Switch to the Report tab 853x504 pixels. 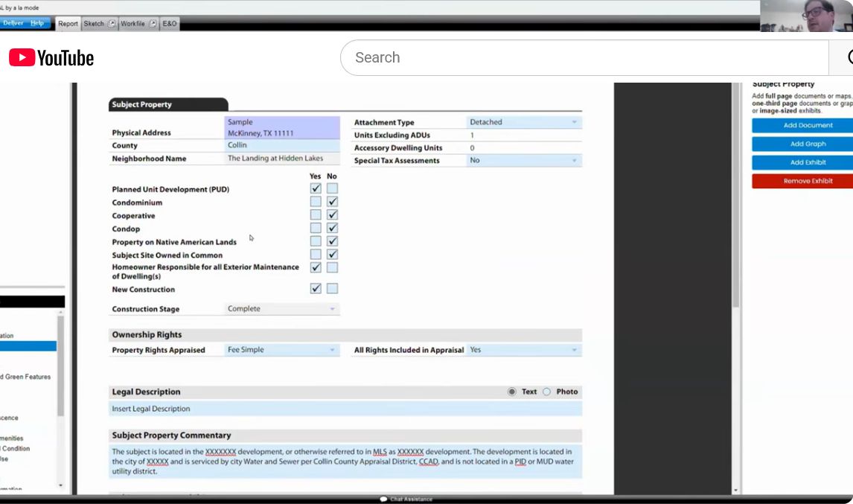[68, 23]
